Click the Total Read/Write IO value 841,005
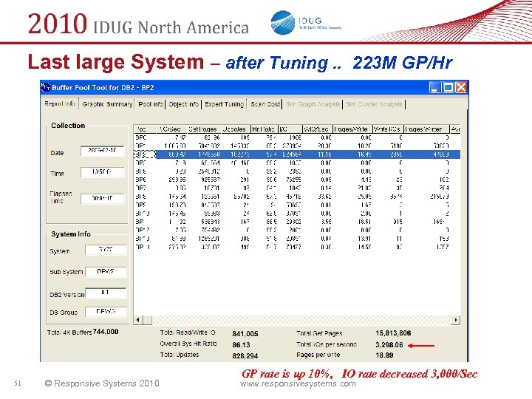The image size is (532, 399). pyautogui.click(x=245, y=334)
